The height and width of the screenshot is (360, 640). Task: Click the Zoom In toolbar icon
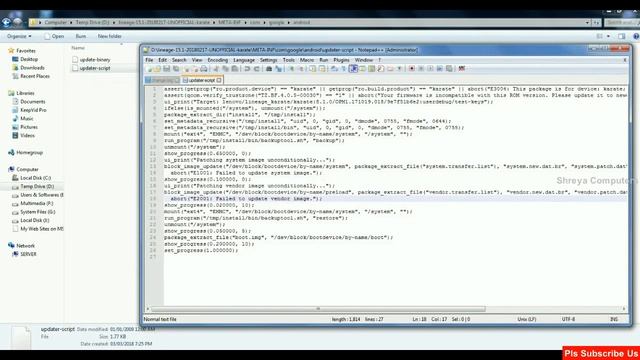pos(291,69)
